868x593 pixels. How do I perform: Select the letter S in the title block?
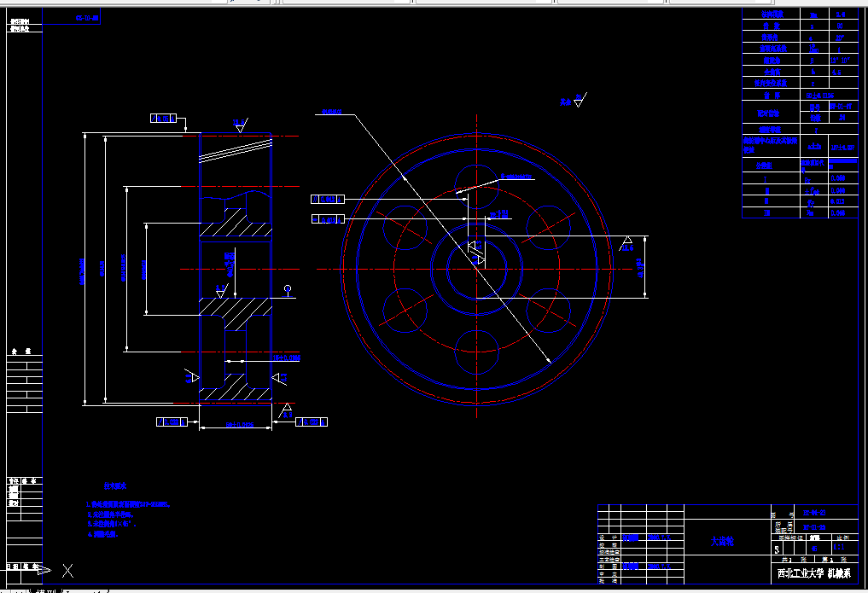click(x=777, y=549)
